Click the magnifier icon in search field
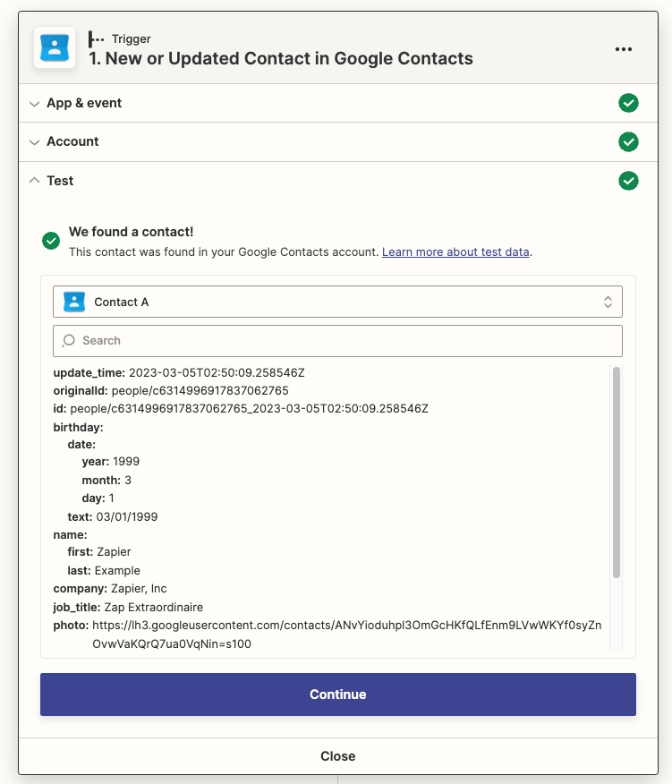This screenshot has height=784, width=672. point(69,341)
